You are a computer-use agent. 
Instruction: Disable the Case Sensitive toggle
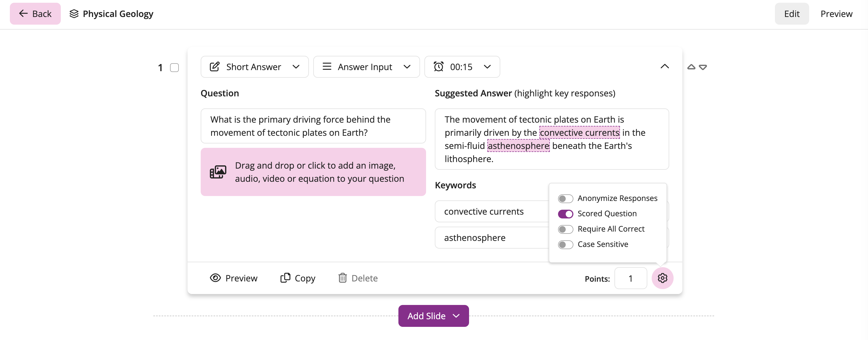tap(565, 244)
